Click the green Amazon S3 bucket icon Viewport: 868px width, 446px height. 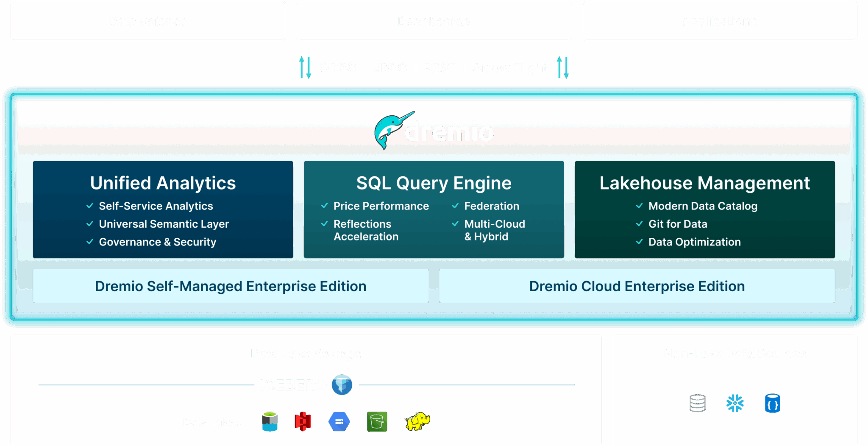point(377,421)
